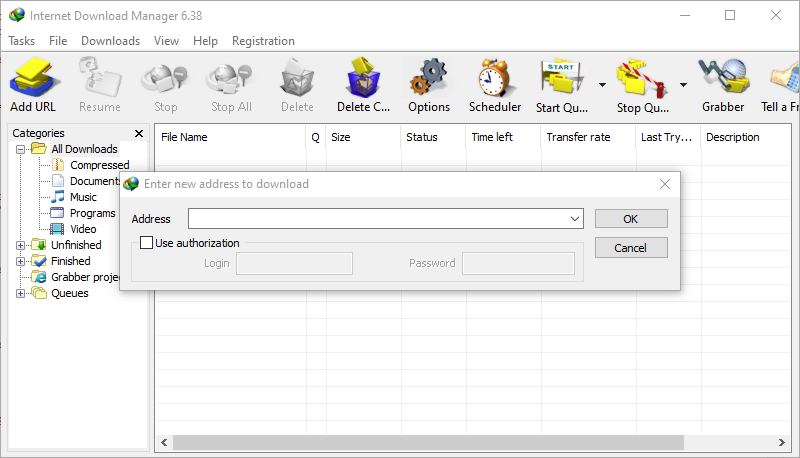
Task: Select the Music category
Action: point(83,197)
